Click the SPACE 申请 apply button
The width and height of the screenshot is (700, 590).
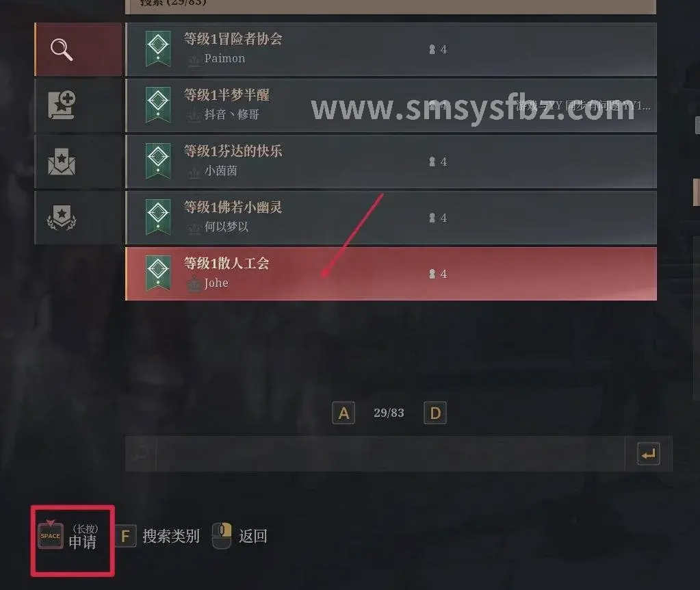[73, 541]
